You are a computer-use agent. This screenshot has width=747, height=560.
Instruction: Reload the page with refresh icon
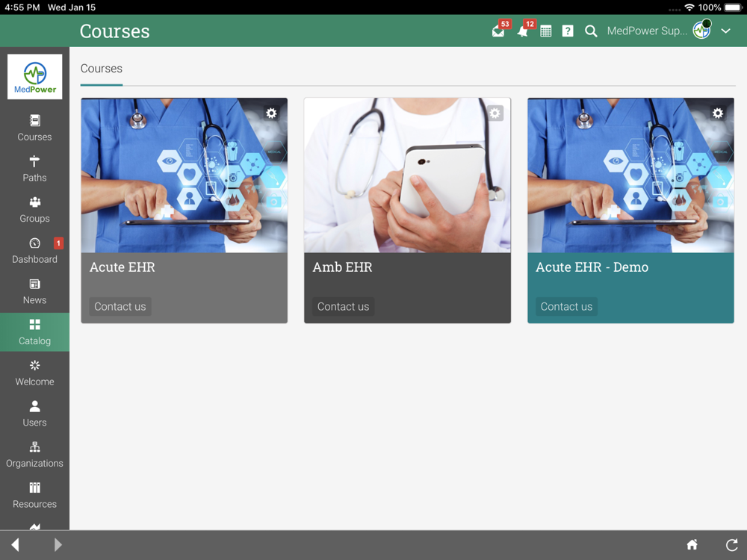click(x=732, y=544)
